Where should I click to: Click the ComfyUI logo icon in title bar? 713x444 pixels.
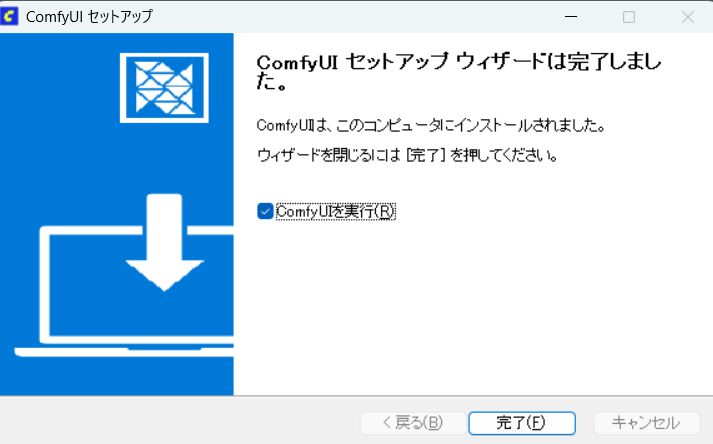(9, 16)
